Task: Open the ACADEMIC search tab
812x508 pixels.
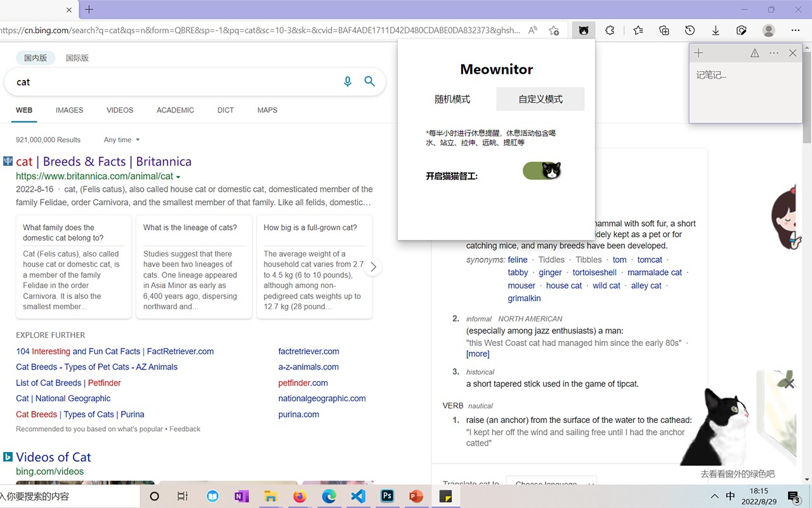Action: [x=176, y=110]
